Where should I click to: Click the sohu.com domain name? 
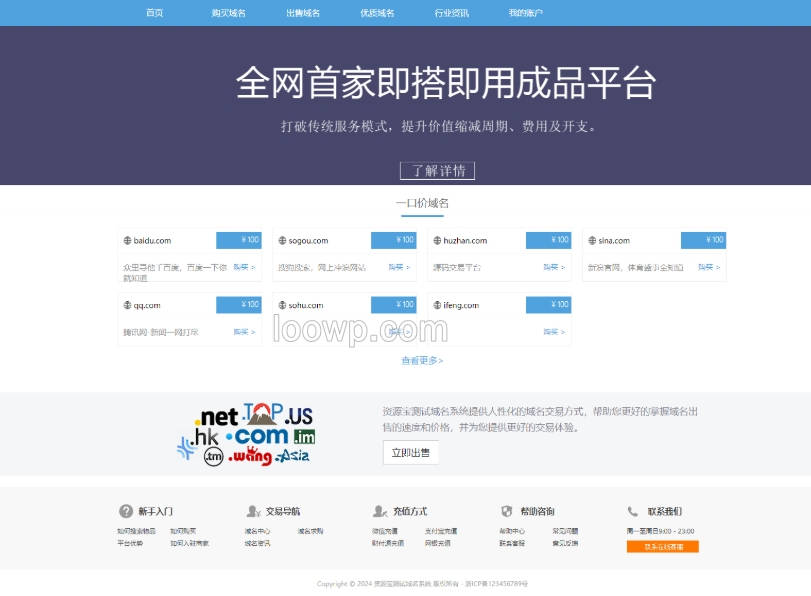pyautogui.click(x=306, y=305)
